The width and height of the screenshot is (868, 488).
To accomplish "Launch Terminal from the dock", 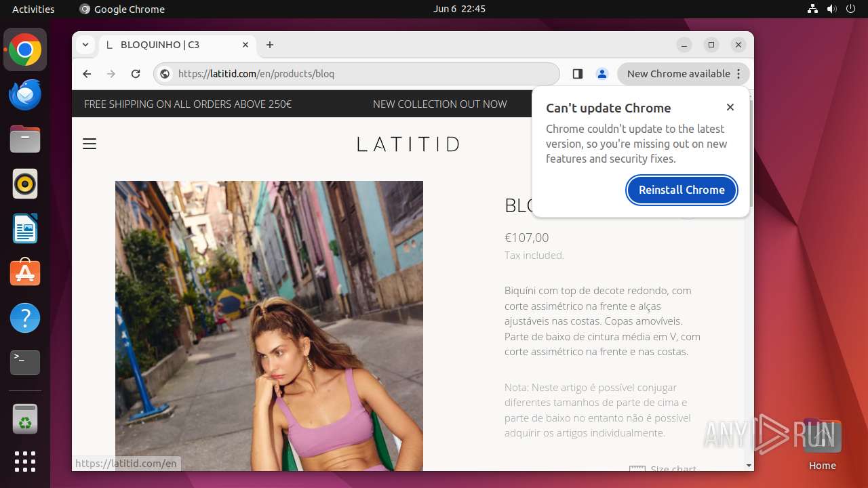I will point(25,363).
